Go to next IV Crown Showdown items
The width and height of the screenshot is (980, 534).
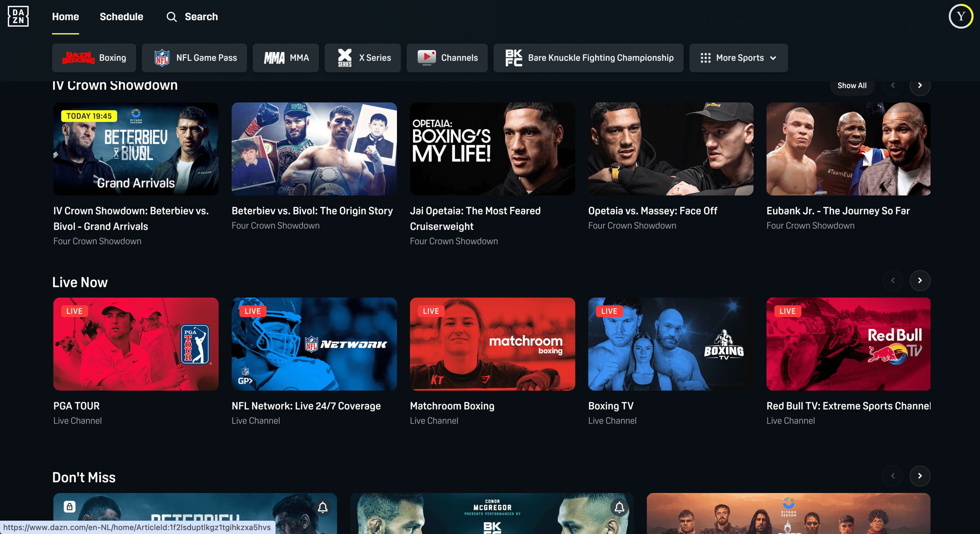point(920,85)
